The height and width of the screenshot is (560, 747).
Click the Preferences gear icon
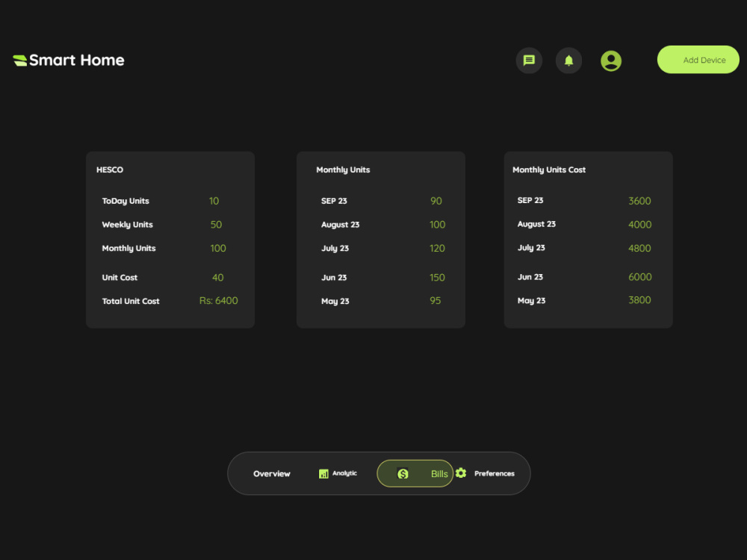tap(461, 473)
